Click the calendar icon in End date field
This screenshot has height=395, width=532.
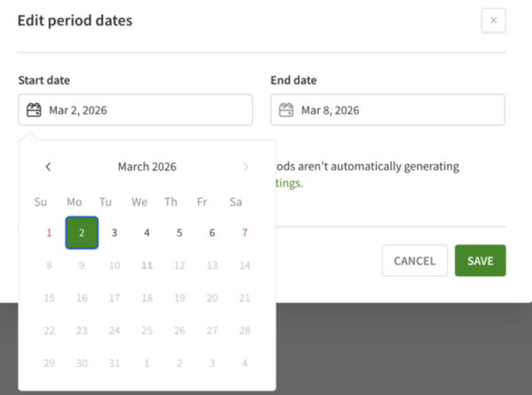coord(286,110)
